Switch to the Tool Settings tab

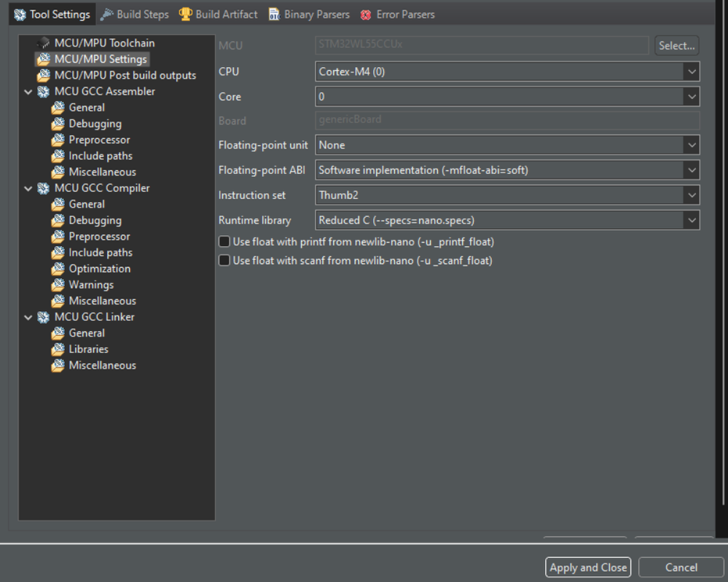(52, 15)
